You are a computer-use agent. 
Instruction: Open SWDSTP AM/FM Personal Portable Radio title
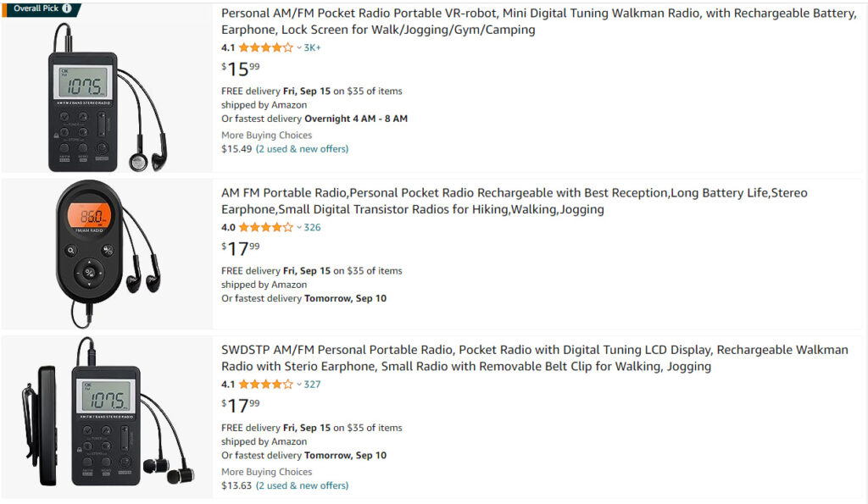[534, 357]
